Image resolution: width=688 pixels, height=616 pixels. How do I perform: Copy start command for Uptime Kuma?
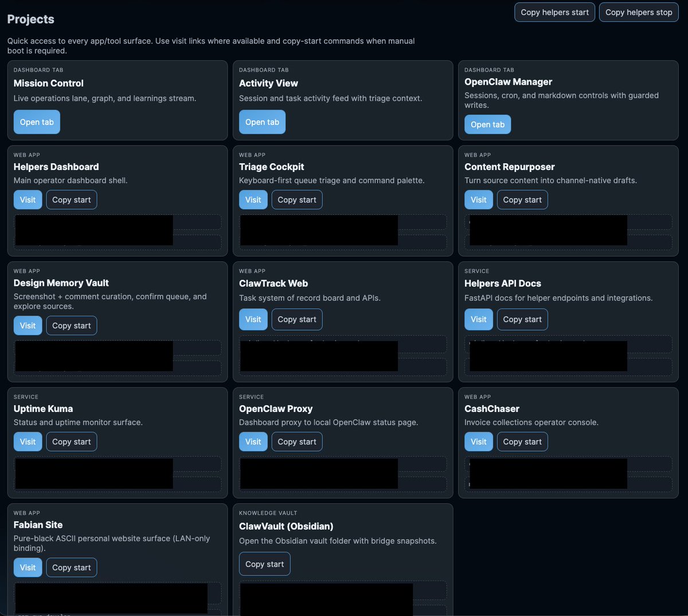coord(72,442)
